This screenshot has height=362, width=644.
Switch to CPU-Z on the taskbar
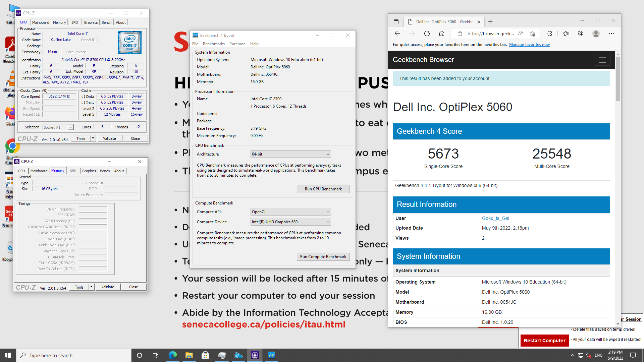(x=255, y=355)
